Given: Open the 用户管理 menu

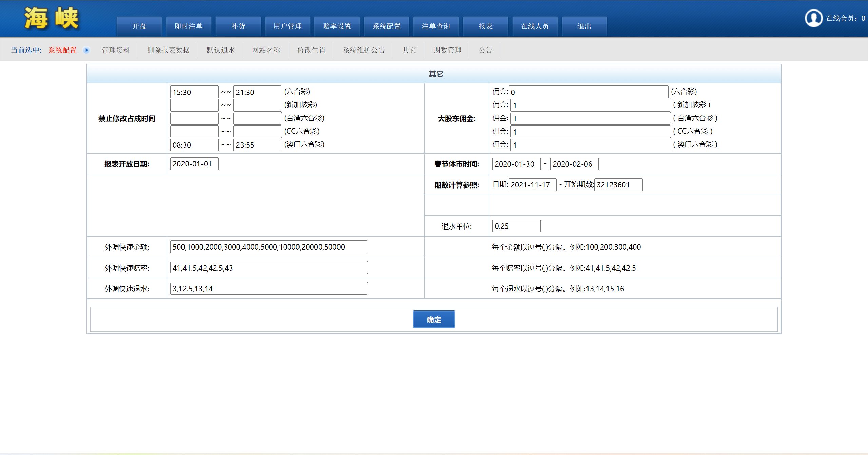Looking at the screenshot, I should (287, 26).
